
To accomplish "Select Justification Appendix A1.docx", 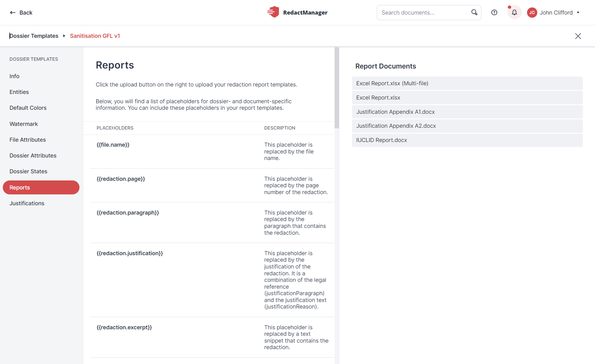I will click(x=467, y=112).
